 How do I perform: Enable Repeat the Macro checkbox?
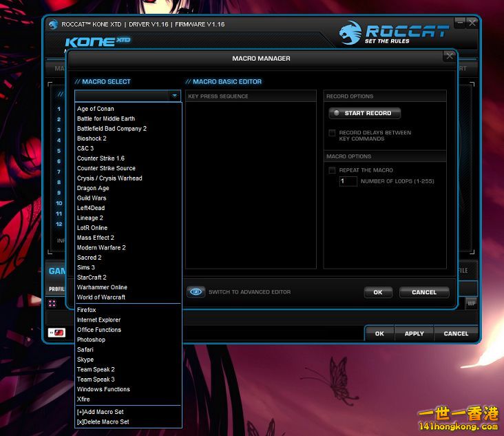point(332,170)
